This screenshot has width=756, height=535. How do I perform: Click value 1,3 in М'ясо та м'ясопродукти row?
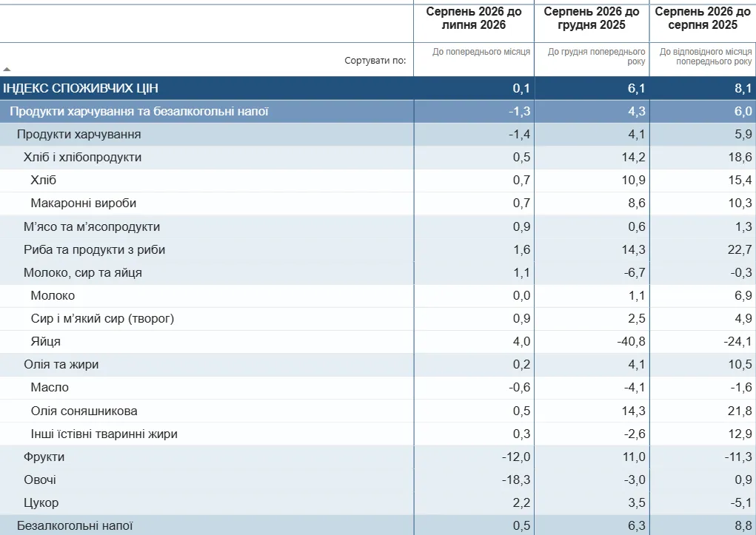743,226
